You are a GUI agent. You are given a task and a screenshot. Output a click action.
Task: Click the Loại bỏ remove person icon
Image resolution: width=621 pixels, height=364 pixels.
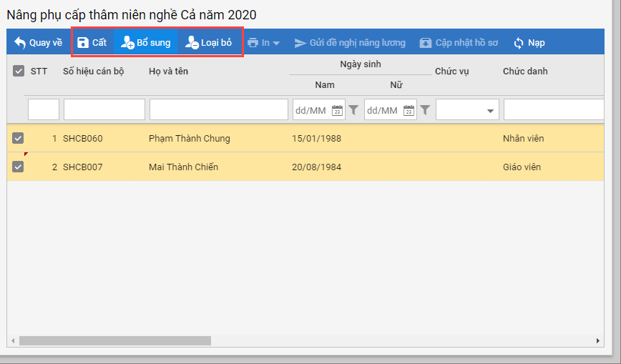(x=192, y=43)
